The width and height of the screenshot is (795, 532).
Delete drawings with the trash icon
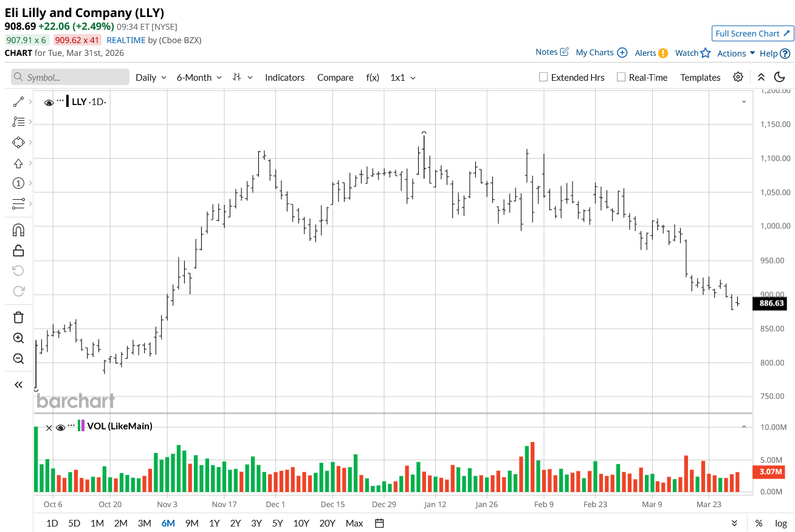[x=18, y=317]
